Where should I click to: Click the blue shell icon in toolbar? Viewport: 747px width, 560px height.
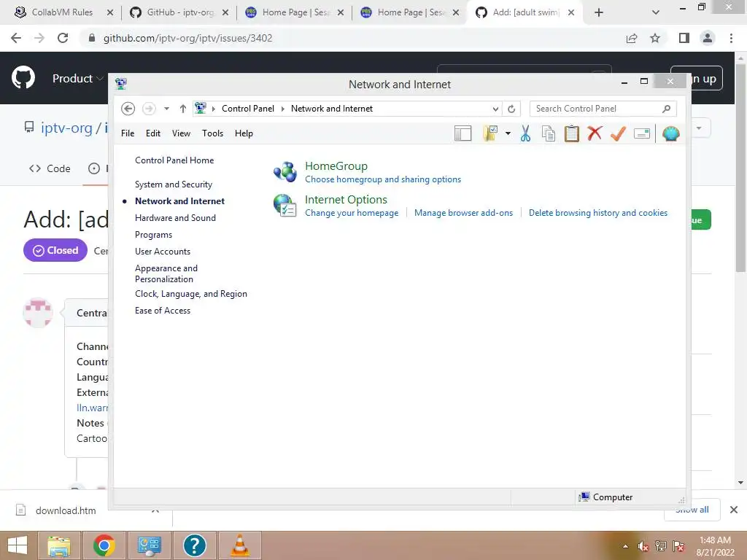point(671,134)
